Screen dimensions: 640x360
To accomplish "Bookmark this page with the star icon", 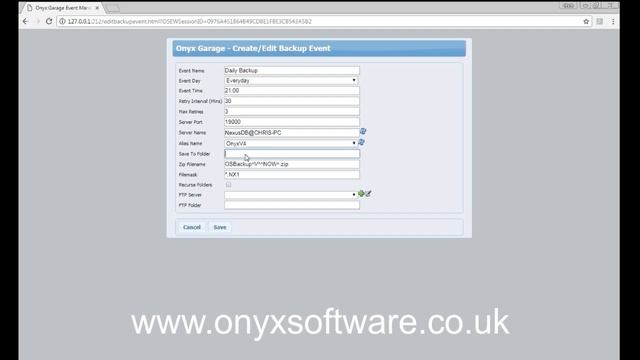I will tap(586, 21).
